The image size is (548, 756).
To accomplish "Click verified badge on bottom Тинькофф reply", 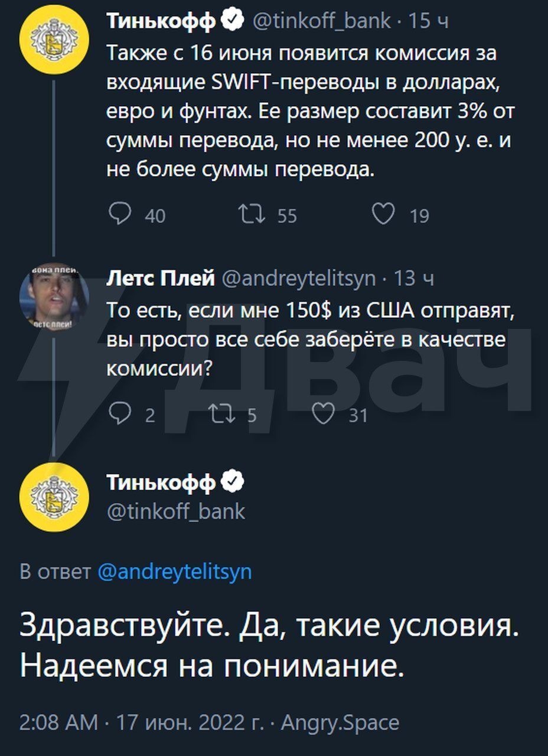I will click(x=233, y=483).
